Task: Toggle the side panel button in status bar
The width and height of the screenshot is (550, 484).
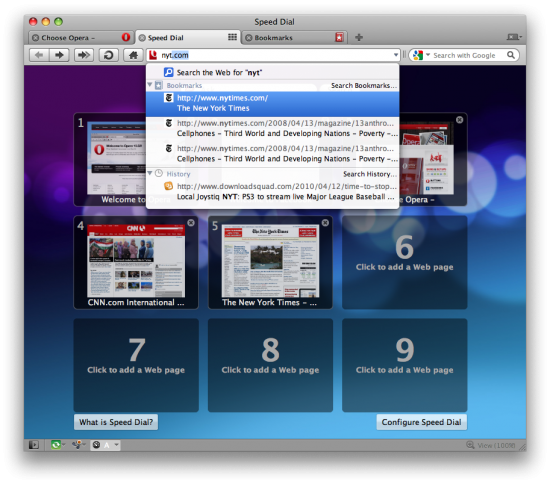Action: (34, 445)
